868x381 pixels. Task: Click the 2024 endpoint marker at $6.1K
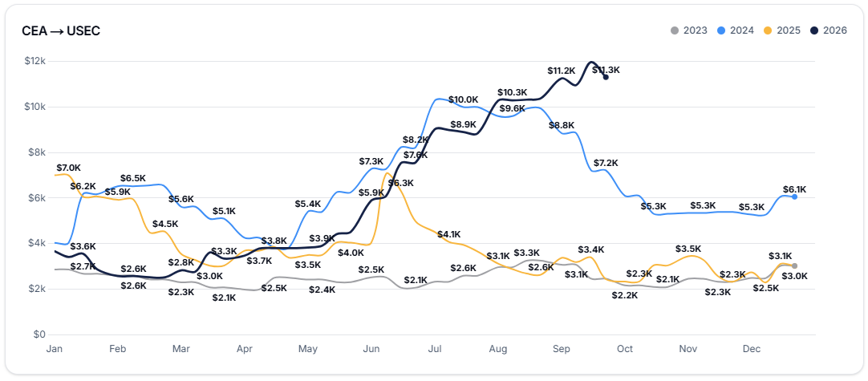click(794, 197)
